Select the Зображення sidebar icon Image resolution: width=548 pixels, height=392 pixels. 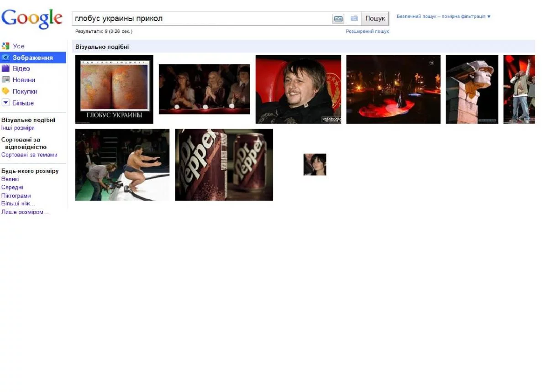point(6,57)
